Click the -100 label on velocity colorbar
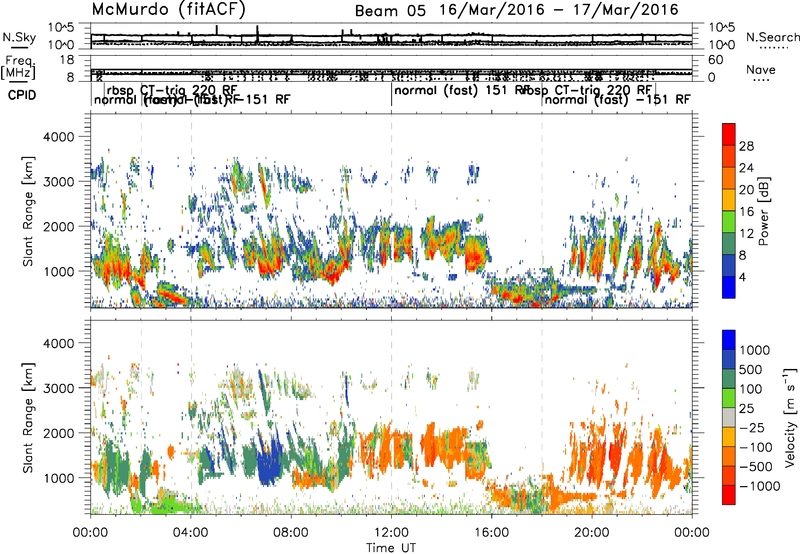This screenshot has height=554, width=800. pos(756,447)
